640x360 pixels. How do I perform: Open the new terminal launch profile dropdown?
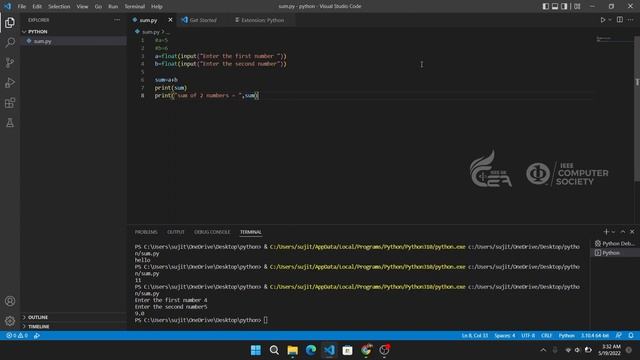point(613,231)
